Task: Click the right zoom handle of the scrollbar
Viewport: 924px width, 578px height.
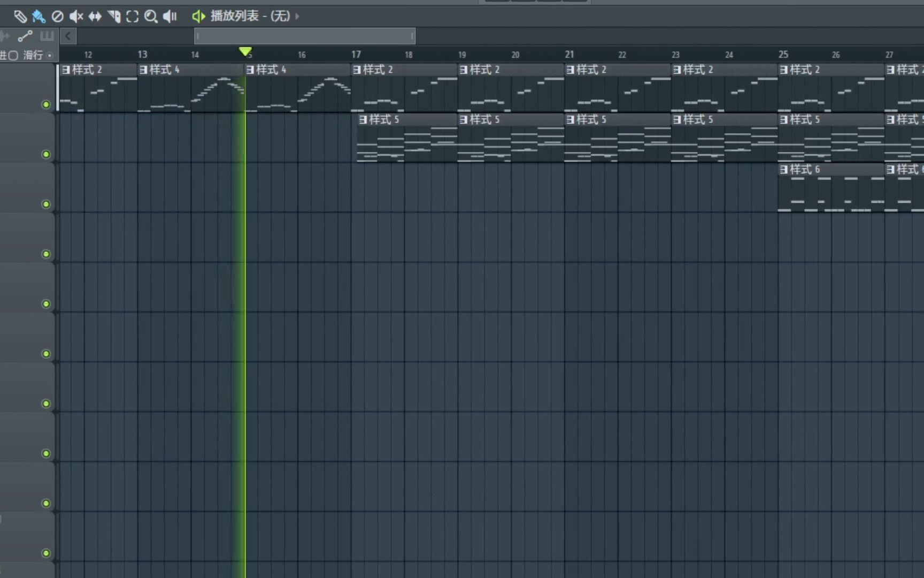Action: (x=412, y=36)
